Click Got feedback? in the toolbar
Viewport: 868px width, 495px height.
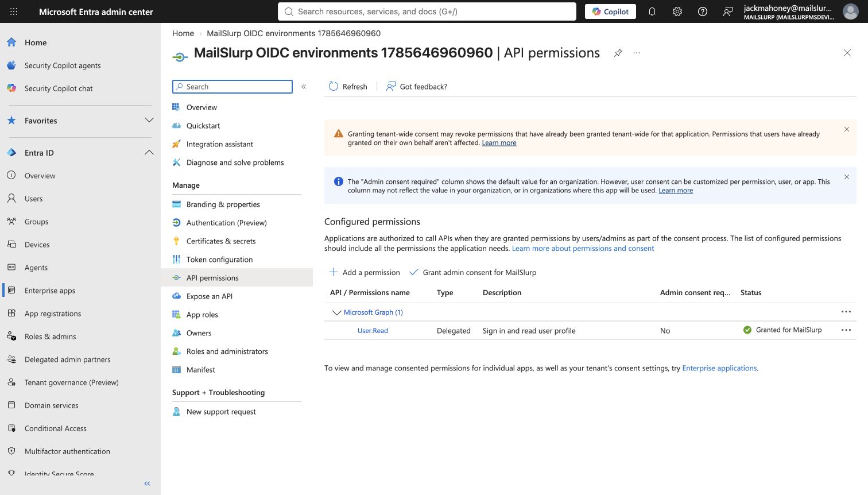(417, 87)
